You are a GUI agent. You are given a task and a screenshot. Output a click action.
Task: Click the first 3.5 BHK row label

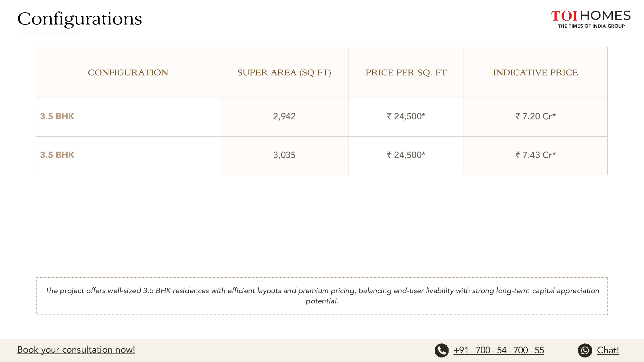57,116
